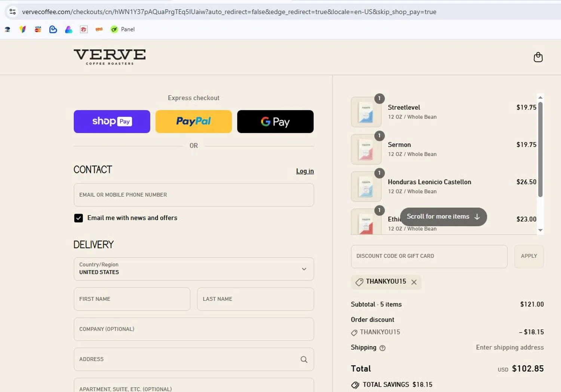Click the – $18.15 discount amount
The image size is (561, 392).
[x=531, y=332]
